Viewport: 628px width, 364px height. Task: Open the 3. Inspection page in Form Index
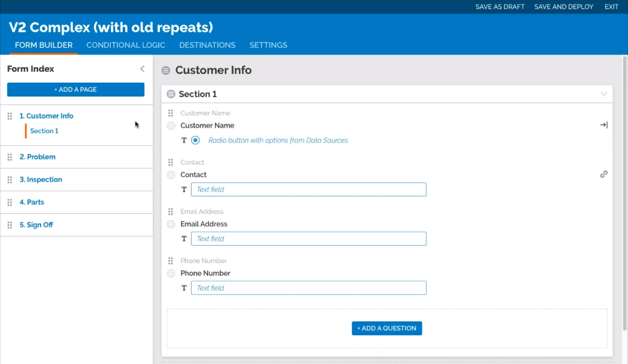click(41, 180)
